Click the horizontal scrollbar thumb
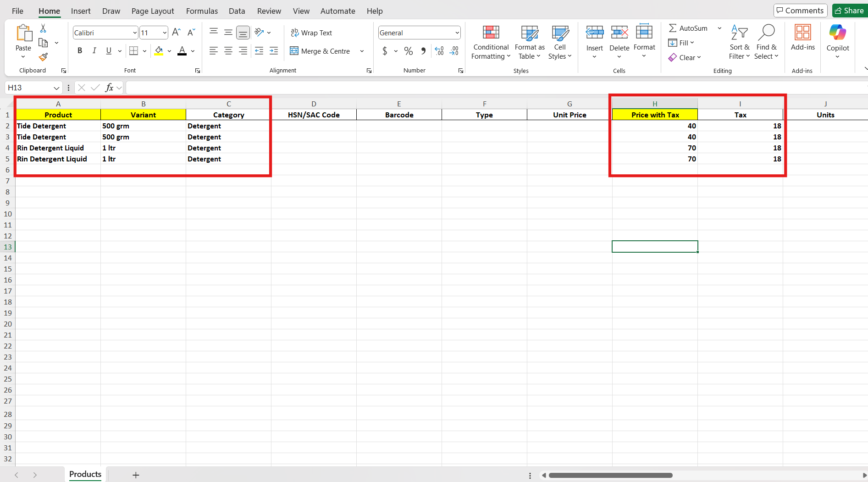 click(611, 475)
